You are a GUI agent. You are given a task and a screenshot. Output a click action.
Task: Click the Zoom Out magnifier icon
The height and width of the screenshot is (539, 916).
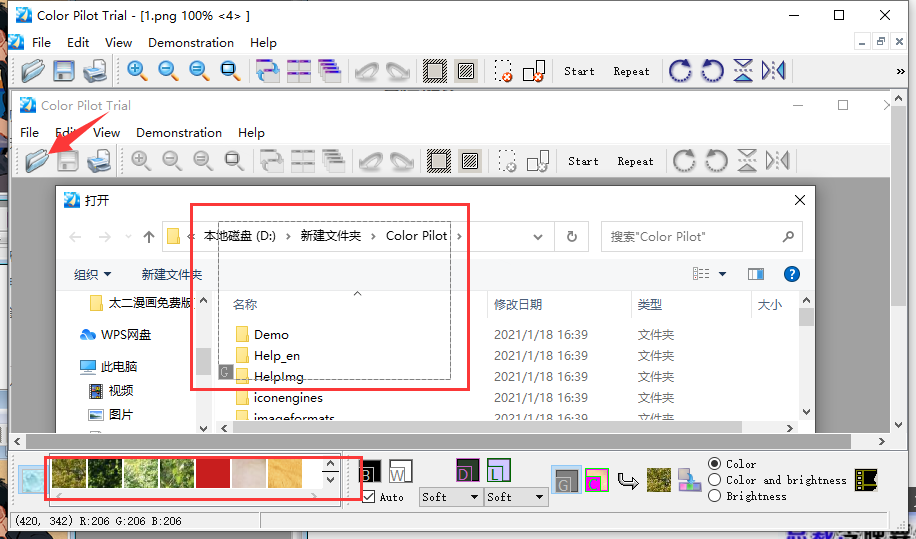(168, 71)
